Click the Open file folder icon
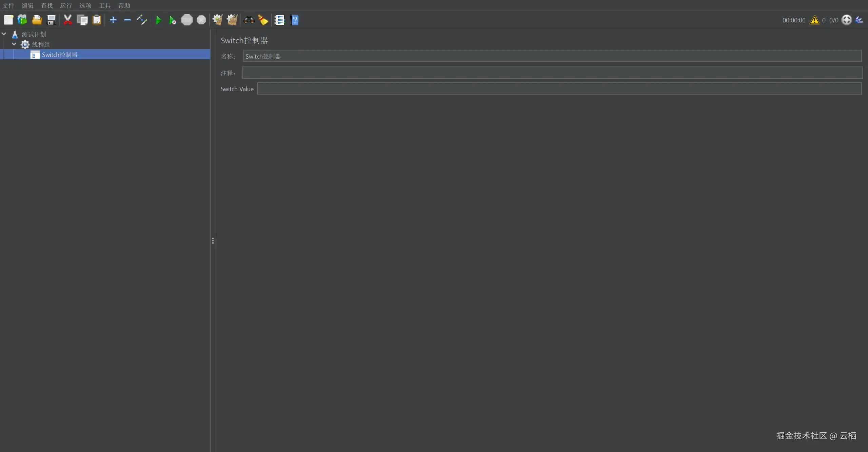Viewport: 868px width, 452px height. [37, 20]
